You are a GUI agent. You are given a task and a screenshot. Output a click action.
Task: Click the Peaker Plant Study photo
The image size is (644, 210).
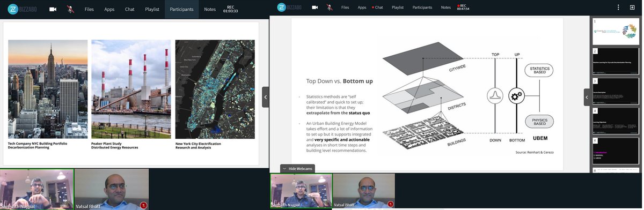tap(131, 89)
